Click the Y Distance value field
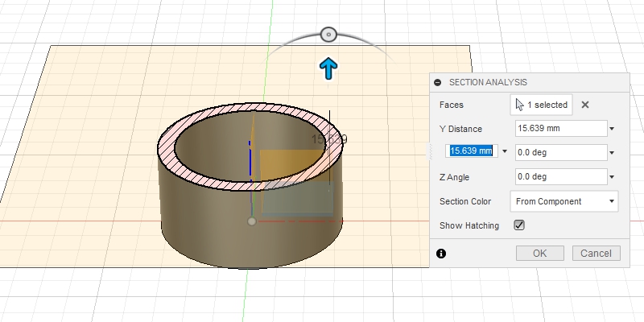644x322 pixels. (x=559, y=128)
